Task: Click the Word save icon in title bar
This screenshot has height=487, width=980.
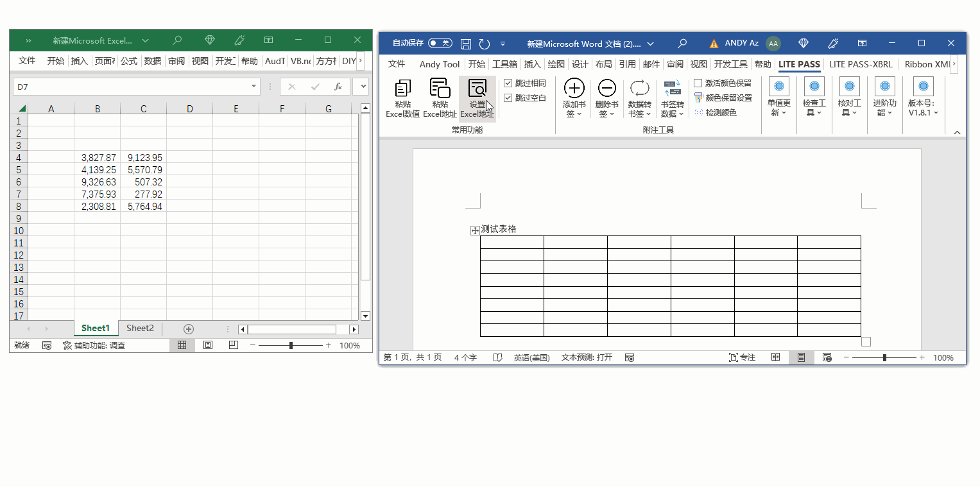Action: (x=466, y=44)
